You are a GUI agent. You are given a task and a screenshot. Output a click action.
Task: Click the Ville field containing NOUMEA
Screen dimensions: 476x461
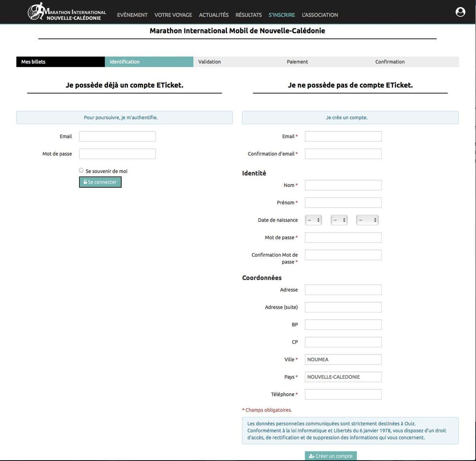[343, 360]
